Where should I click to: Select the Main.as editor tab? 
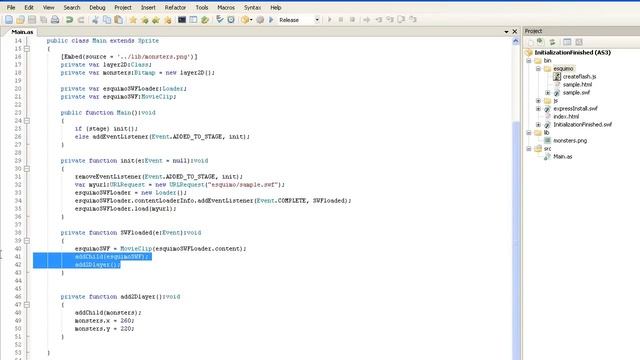pos(22,32)
